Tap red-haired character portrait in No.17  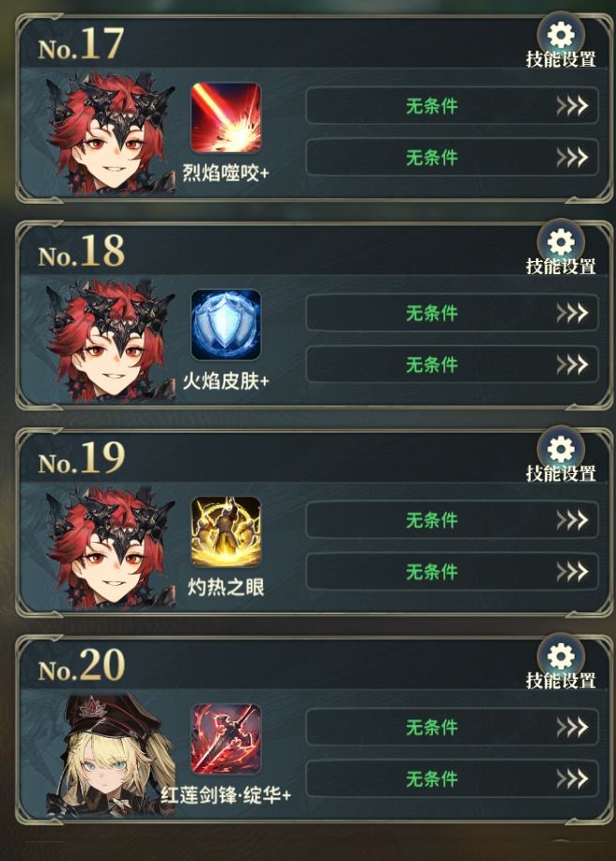[x=111, y=133]
